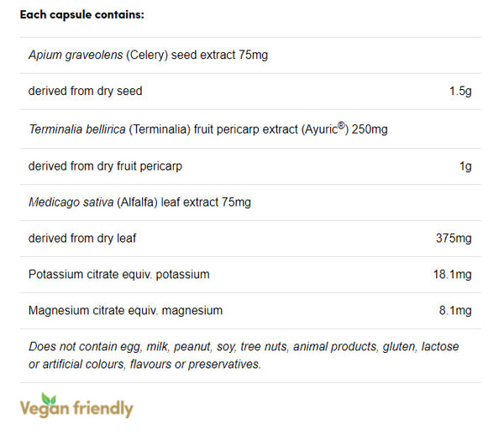This screenshot has height=436, width=504.
Task: Select the Medicago sativa alfalfa leaf row
Action: [139, 202]
